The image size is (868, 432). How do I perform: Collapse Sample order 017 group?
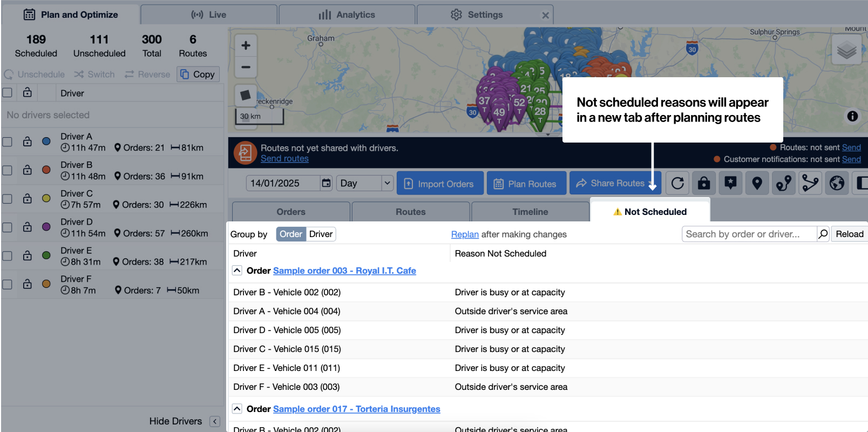click(237, 409)
